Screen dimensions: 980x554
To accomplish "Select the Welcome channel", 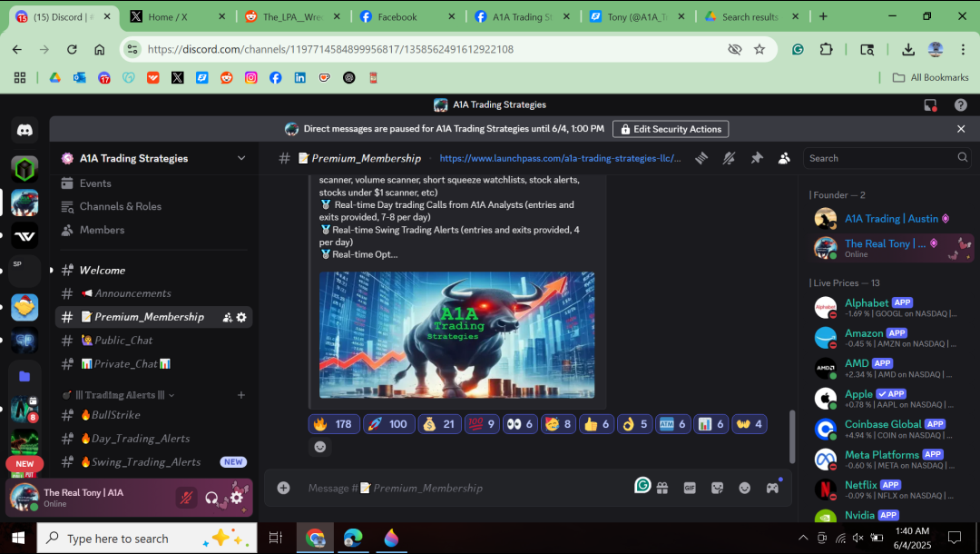I will point(153,270).
